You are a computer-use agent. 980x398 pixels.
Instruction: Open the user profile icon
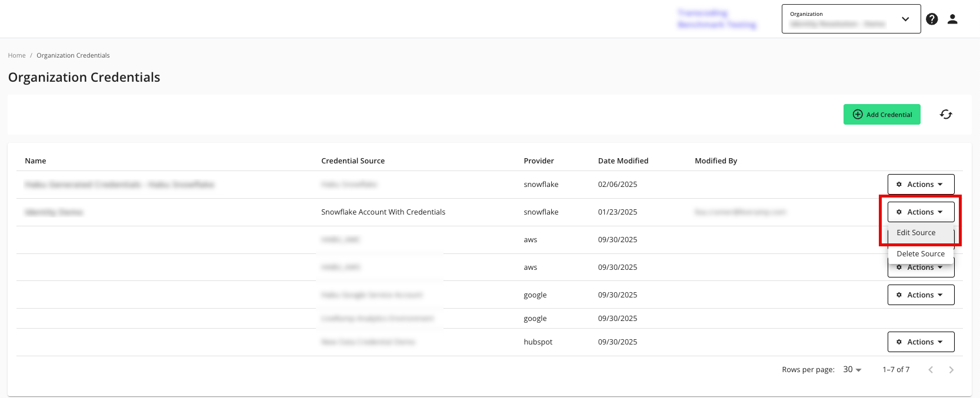coord(952,19)
